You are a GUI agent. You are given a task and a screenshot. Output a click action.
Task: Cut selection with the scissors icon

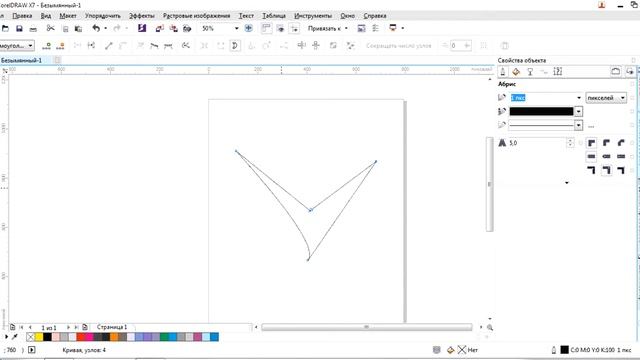[x=51, y=28]
